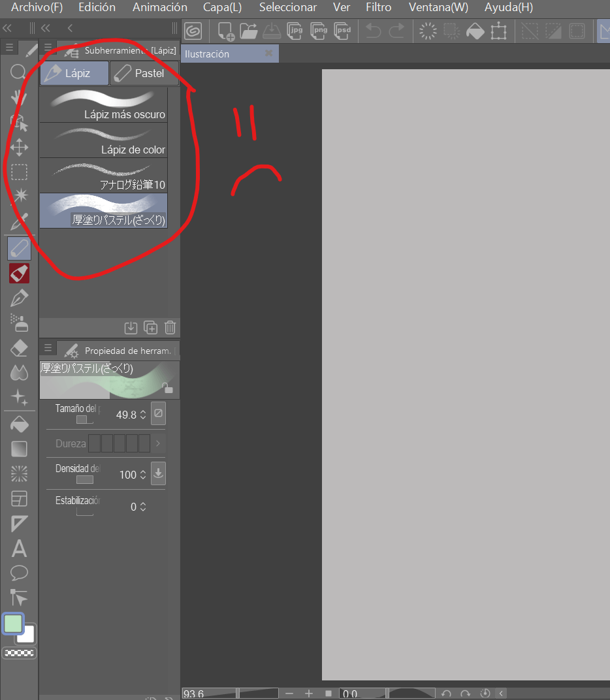Viewport: 610px width, 700px height.
Task: Click the Fill command bar icon
Action: tap(475, 31)
